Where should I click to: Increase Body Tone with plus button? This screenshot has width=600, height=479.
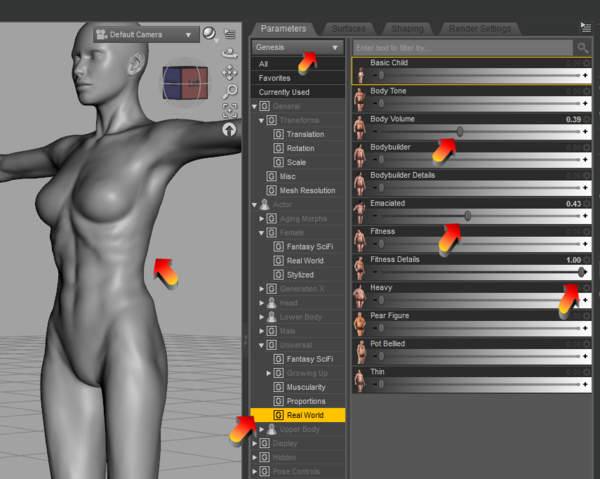pyautogui.click(x=585, y=104)
